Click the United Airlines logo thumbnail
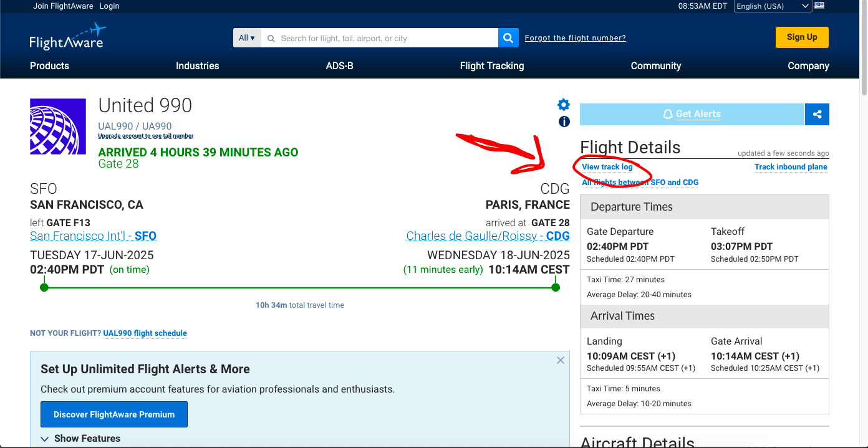The width and height of the screenshot is (868, 448). [x=58, y=126]
